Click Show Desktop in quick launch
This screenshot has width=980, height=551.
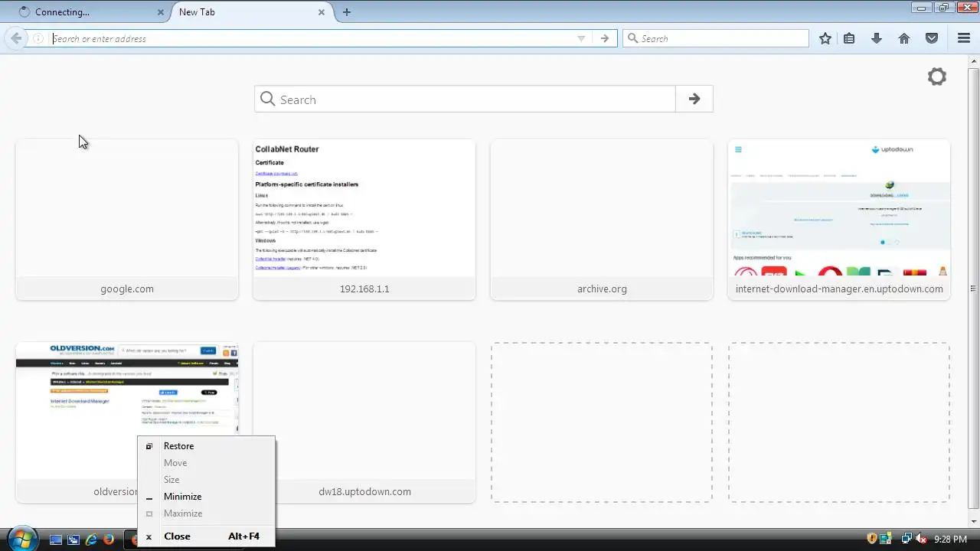[56, 540]
